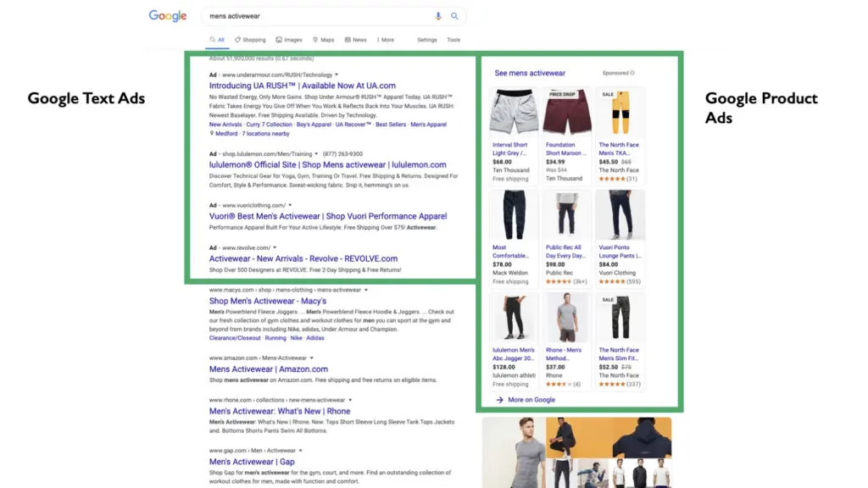Open the New Arrivals sitelink
The height and width of the screenshot is (488, 868).
225,125
